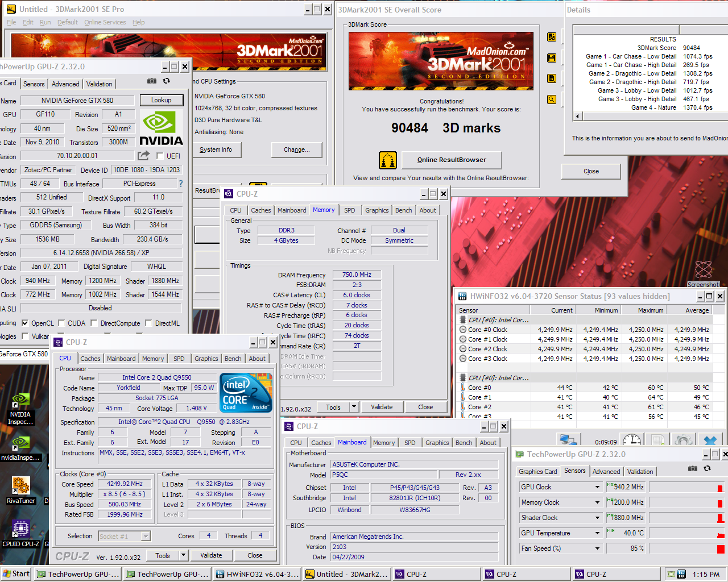Viewport: 728px width, 582px height.
Task: Open the Tools dropdown arrow in the CPU-Z Memory window
Action: point(354,407)
